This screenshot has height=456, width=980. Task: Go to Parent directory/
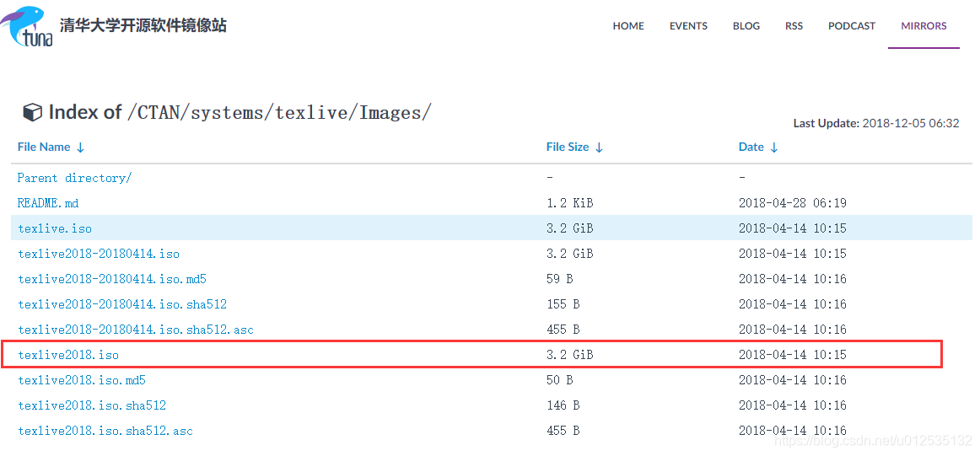coord(74,178)
